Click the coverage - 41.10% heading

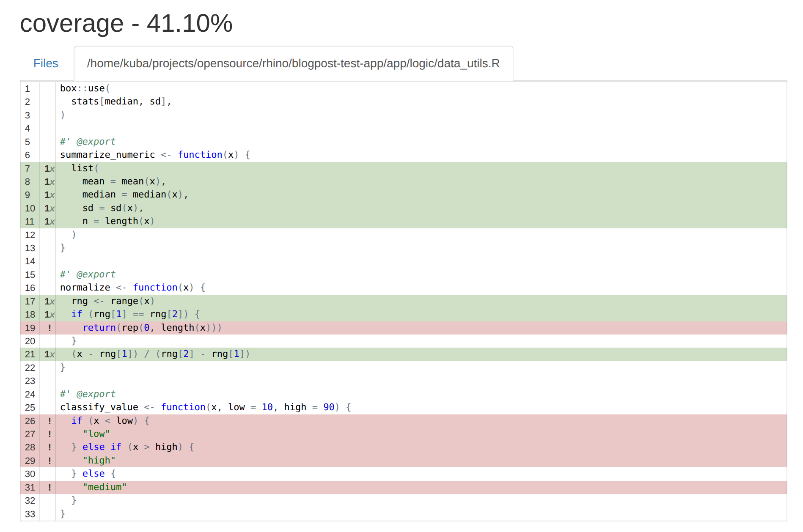click(x=126, y=23)
